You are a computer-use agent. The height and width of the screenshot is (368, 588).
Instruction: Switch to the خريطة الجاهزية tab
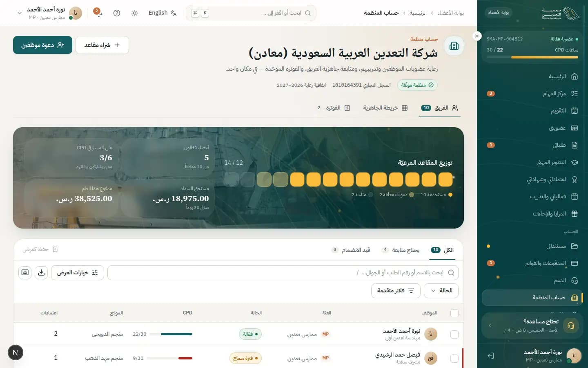click(x=385, y=108)
